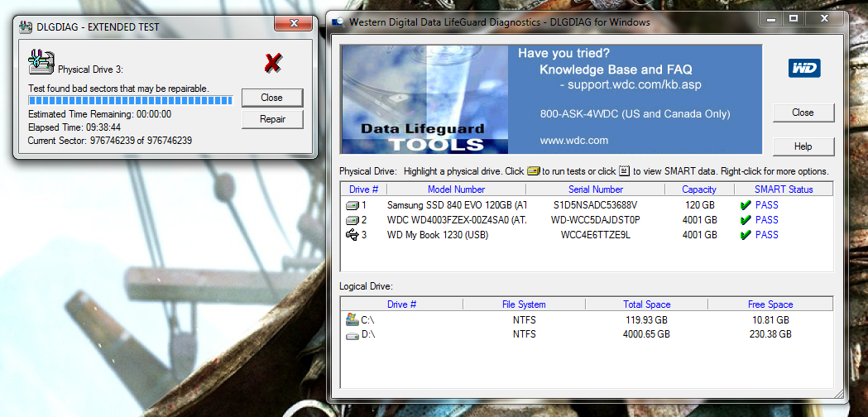This screenshot has height=417, width=868.
Task: Click the Elapsed Time 09:38:44 text
Action: click(x=74, y=127)
